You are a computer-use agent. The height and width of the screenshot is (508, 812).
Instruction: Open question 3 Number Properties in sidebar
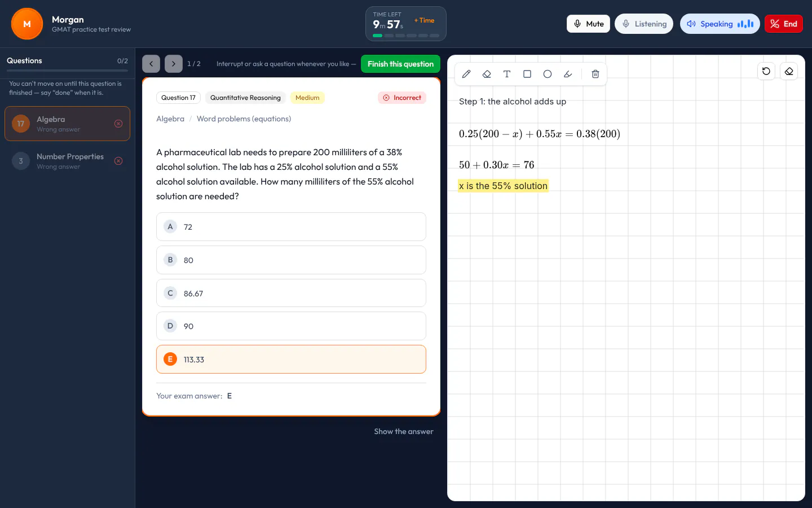pyautogui.click(x=67, y=161)
